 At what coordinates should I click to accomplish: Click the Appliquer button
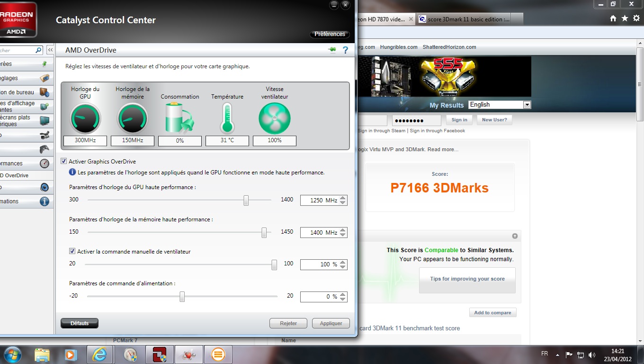(331, 323)
